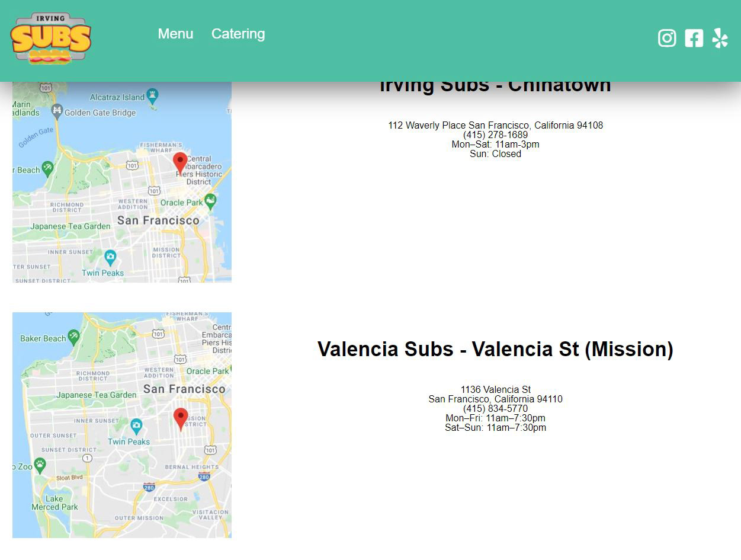Click Oracle Park marker on Chinatown map
This screenshot has height=560, width=741.
(210, 200)
